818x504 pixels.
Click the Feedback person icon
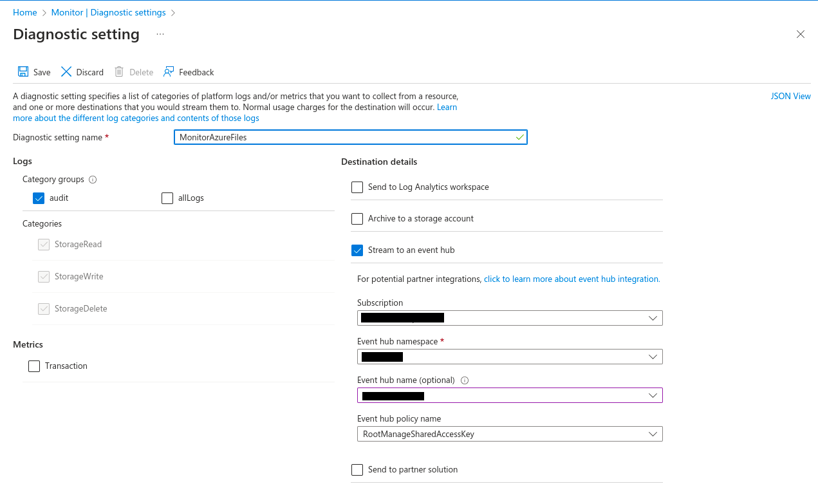pos(169,72)
